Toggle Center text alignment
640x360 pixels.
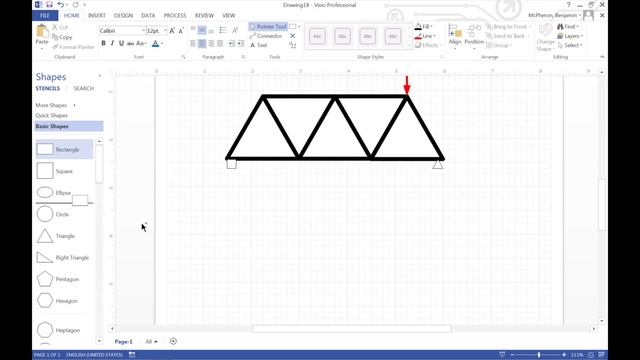pyautogui.click(x=202, y=43)
